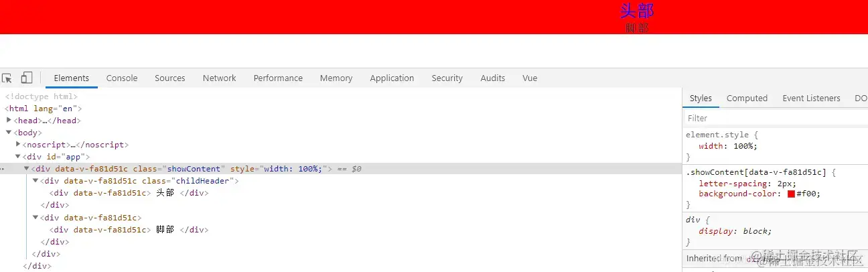Collapse the showContent div node
This screenshot has width=868, height=272.
pyautogui.click(x=27, y=169)
